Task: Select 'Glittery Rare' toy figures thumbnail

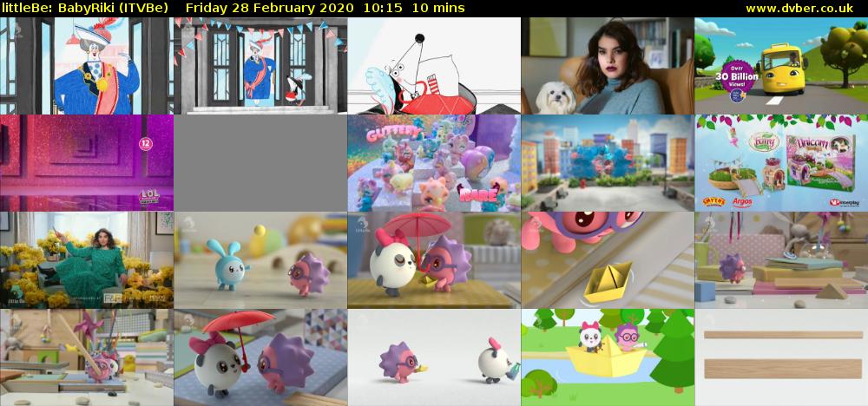Action: pos(434,162)
